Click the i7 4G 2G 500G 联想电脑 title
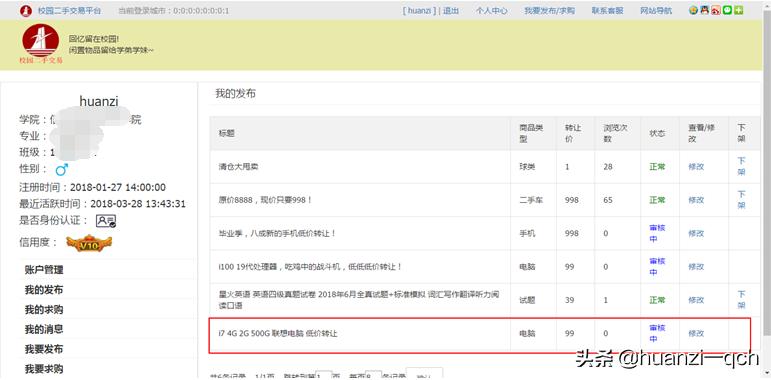The height and width of the screenshot is (380, 771). click(x=278, y=333)
